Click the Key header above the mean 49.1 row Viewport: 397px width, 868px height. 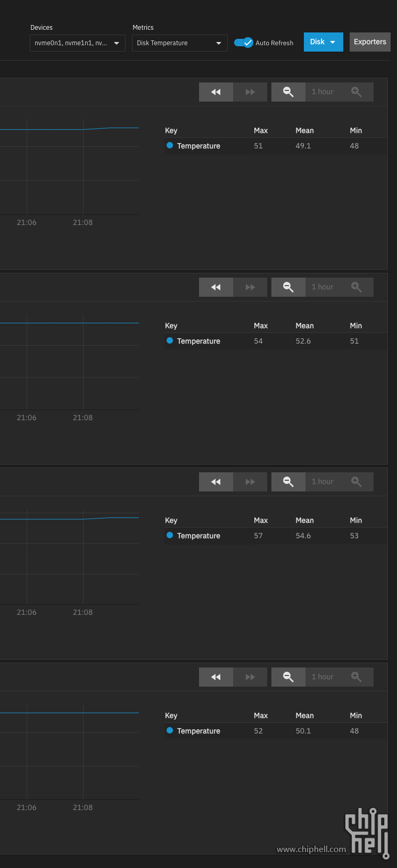click(171, 131)
